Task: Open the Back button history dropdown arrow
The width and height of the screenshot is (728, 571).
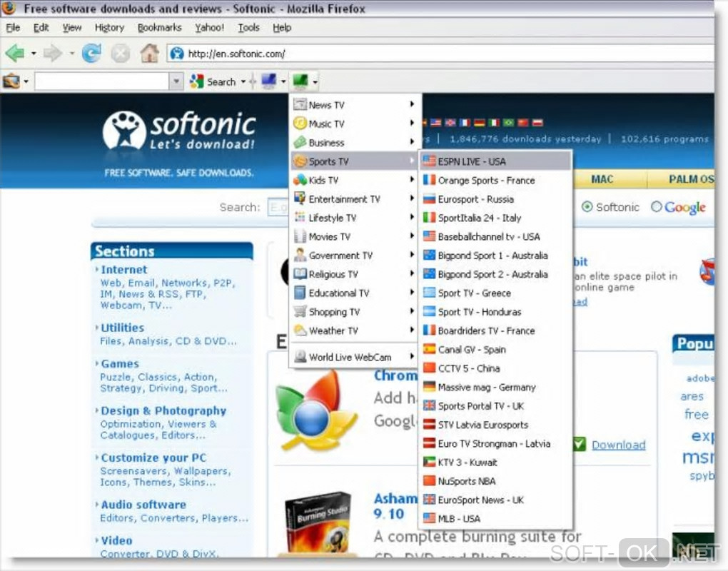Action: click(x=34, y=54)
